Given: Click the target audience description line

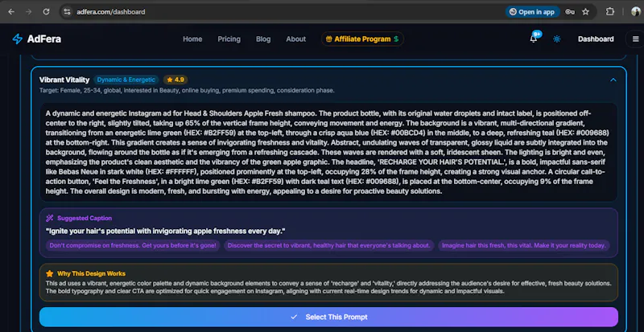Looking at the screenshot, I should point(187,90).
